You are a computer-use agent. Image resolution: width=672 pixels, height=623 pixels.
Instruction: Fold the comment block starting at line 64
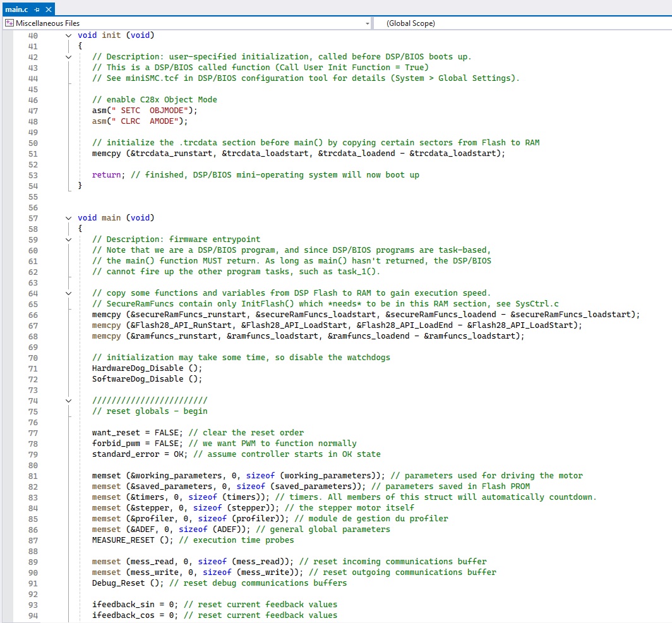pyautogui.click(x=69, y=293)
